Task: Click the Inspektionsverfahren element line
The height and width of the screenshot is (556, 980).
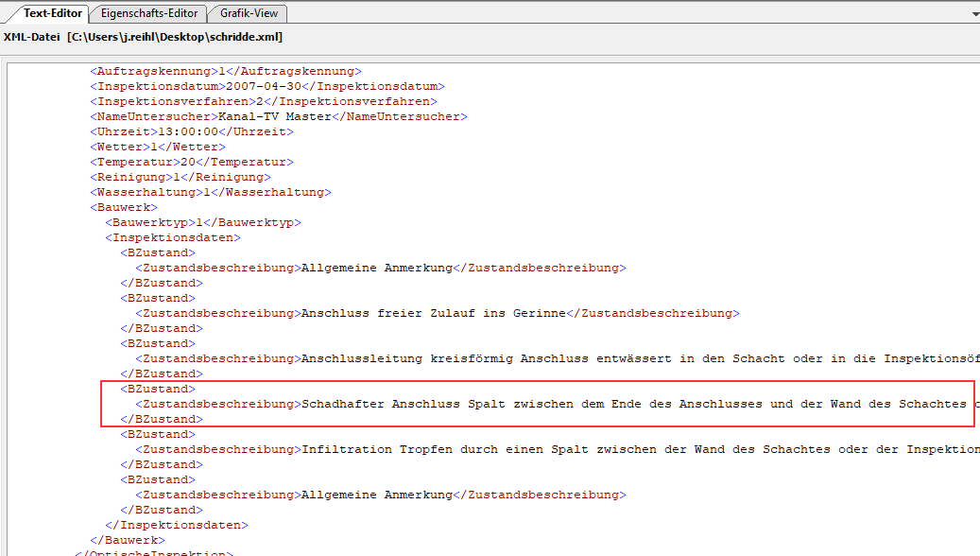Action: [264, 101]
